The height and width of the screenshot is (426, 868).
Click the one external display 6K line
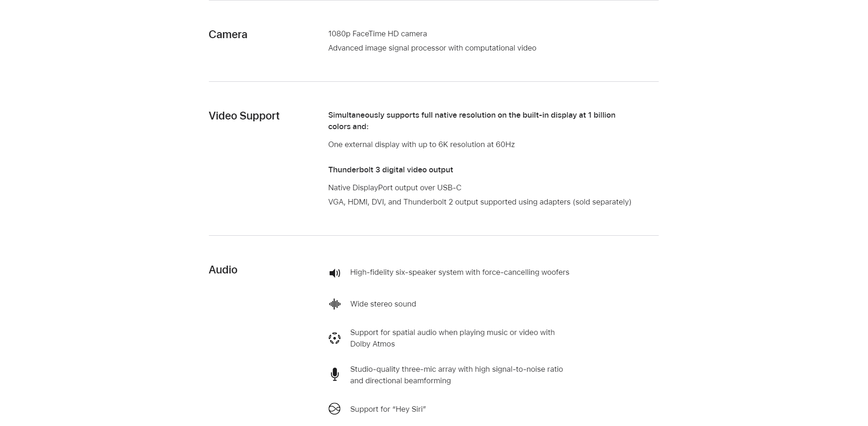(421, 144)
